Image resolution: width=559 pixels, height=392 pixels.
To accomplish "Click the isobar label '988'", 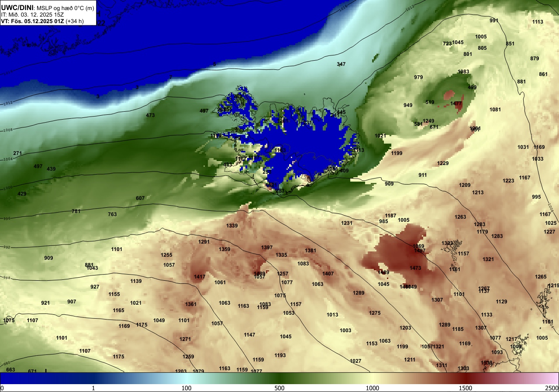I will [x=7, y=278].
